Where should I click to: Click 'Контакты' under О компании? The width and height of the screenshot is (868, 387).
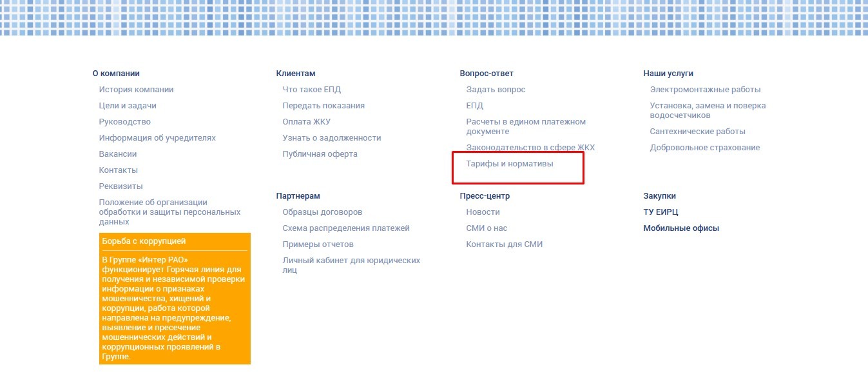tap(119, 170)
